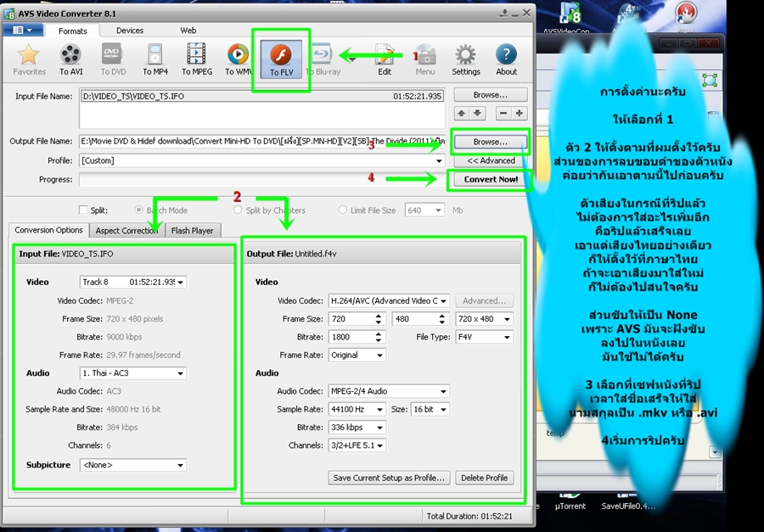Viewport: 764px width, 532px height.
Task: Open the Favorites star icon
Action: click(29, 59)
